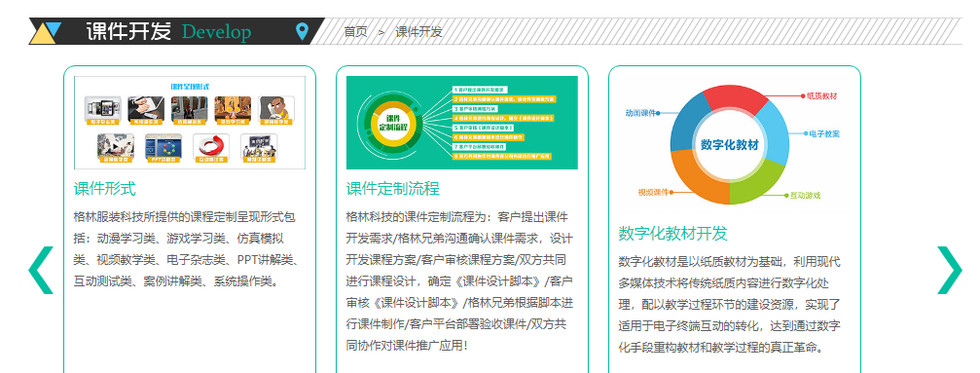
Task: Click the 数字化教材 donut chart center
Action: point(729,145)
